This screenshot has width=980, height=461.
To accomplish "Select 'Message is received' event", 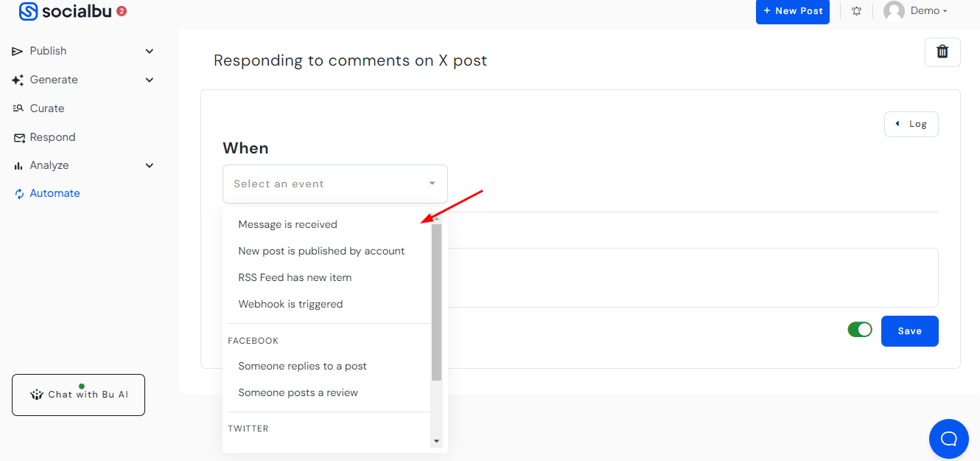I will (287, 224).
